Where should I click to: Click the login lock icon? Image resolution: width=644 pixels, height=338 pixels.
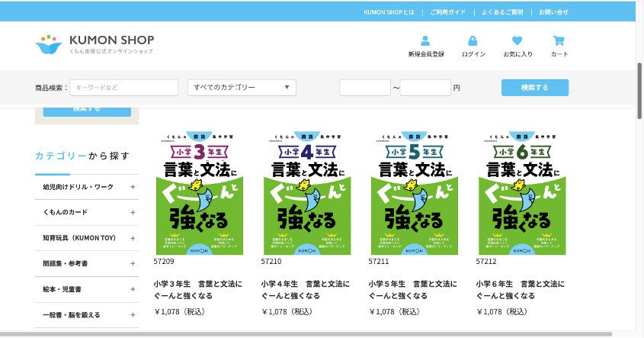pos(473,40)
